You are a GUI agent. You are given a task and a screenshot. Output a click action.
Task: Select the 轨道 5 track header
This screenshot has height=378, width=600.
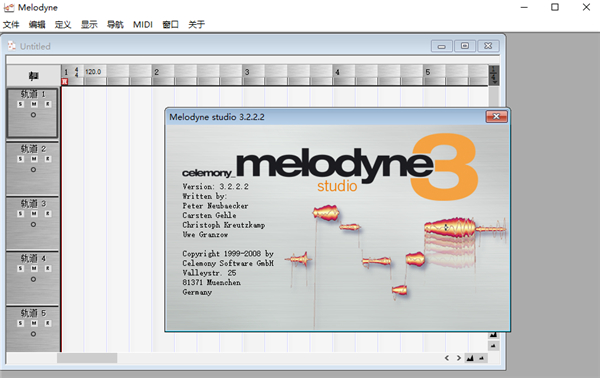pos(33,329)
